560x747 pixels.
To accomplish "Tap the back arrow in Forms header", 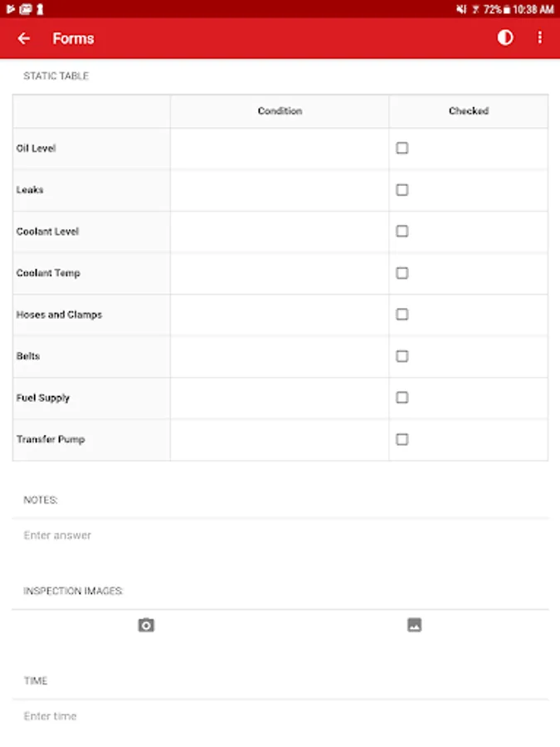I will point(24,38).
